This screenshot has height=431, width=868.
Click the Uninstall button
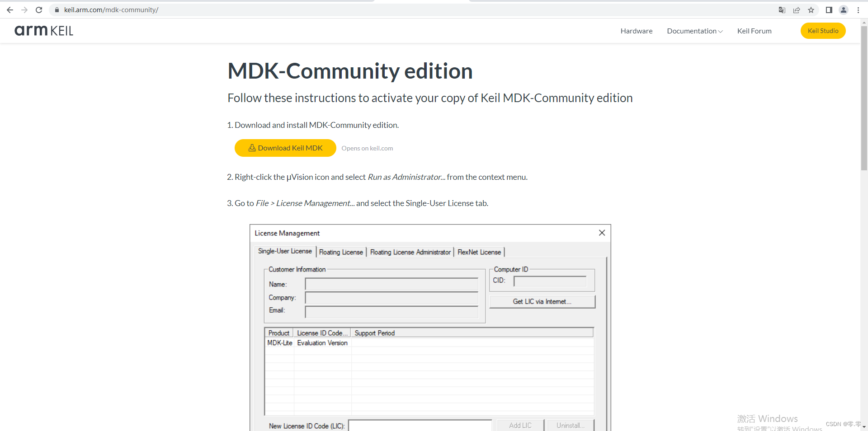571,426
